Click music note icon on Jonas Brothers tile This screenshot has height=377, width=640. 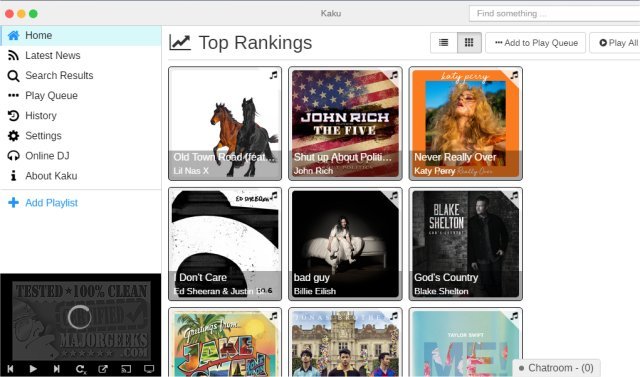pyautogui.click(x=394, y=316)
